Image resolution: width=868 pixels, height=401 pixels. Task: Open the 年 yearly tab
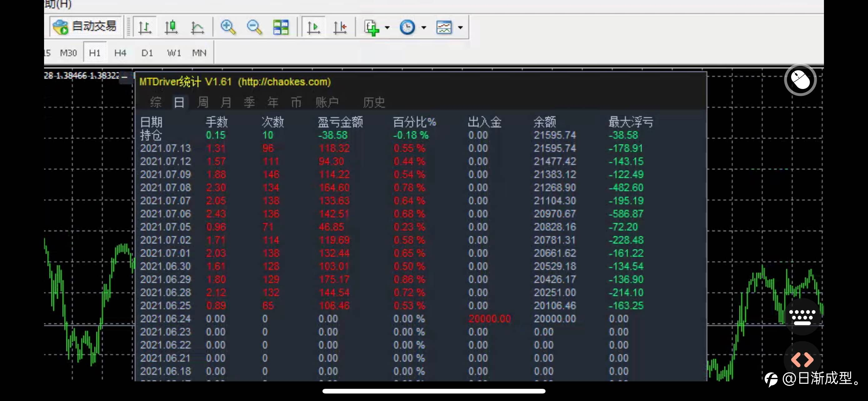(272, 102)
